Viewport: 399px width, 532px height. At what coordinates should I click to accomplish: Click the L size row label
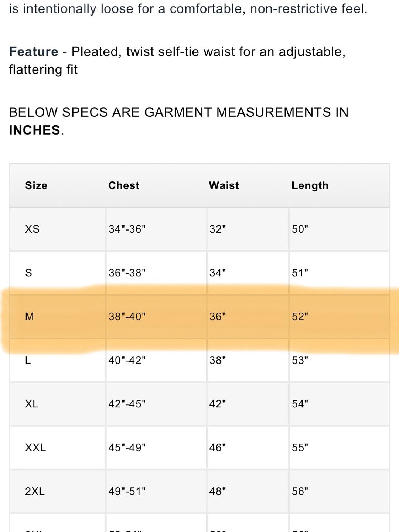pos(28,360)
